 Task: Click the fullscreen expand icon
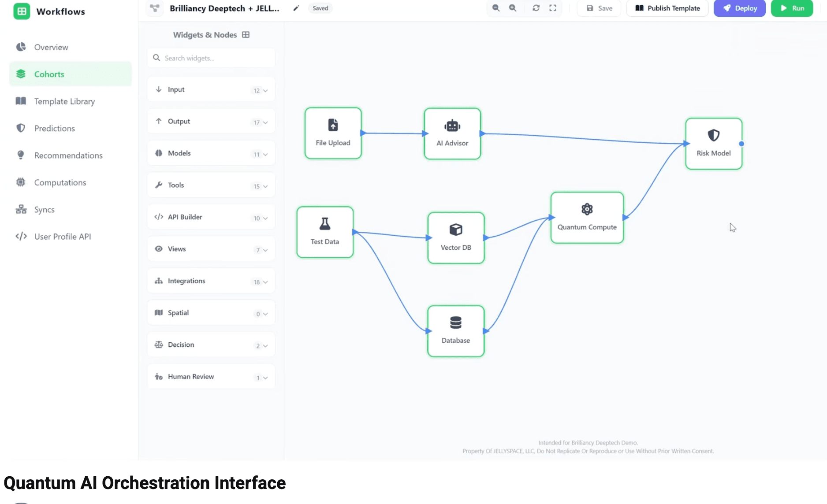click(553, 8)
